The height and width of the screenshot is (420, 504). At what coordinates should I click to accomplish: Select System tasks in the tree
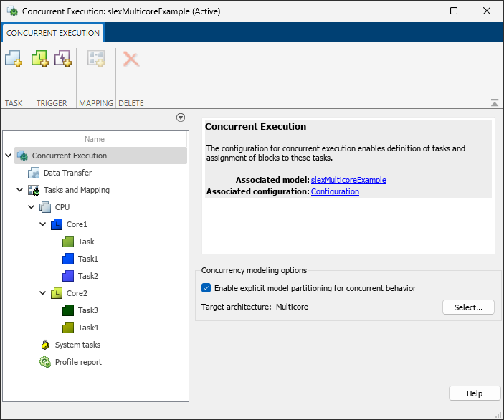pyautogui.click(x=77, y=345)
